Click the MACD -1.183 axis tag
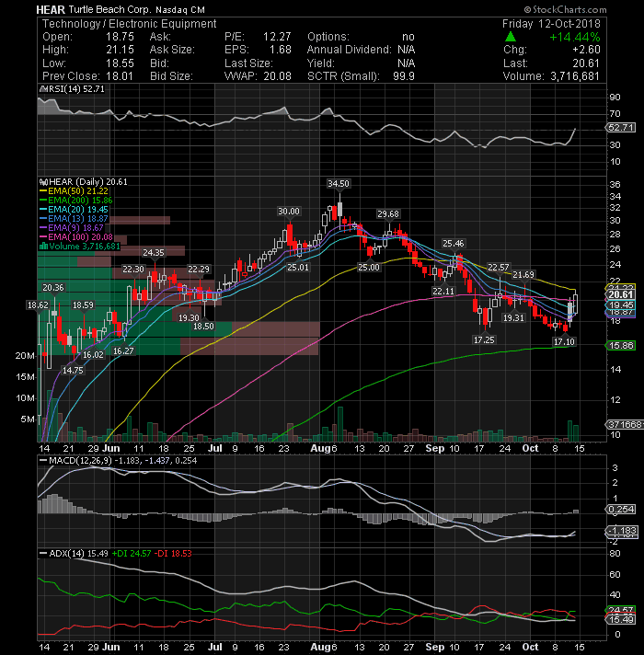 (621, 531)
